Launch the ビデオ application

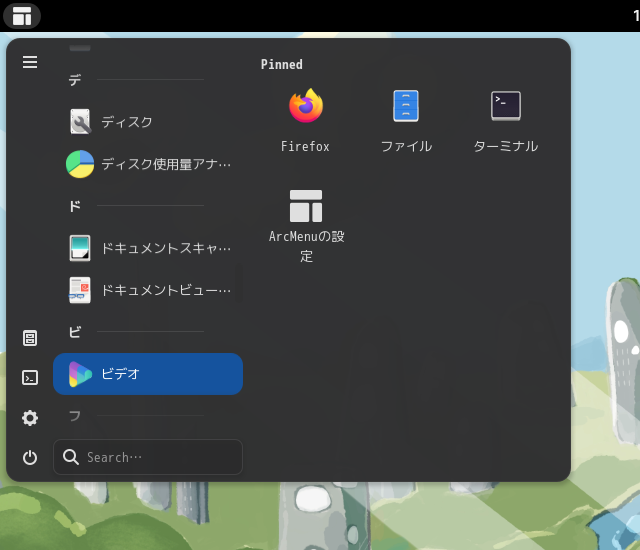tap(148, 374)
